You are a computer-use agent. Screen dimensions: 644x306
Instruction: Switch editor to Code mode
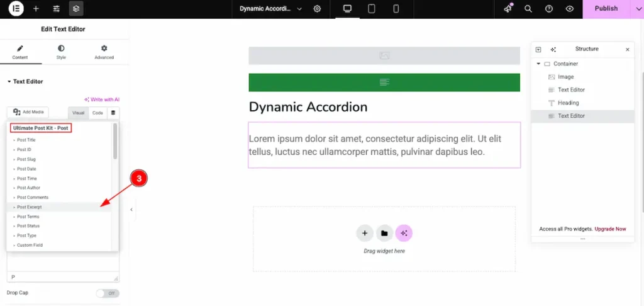click(97, 113)
